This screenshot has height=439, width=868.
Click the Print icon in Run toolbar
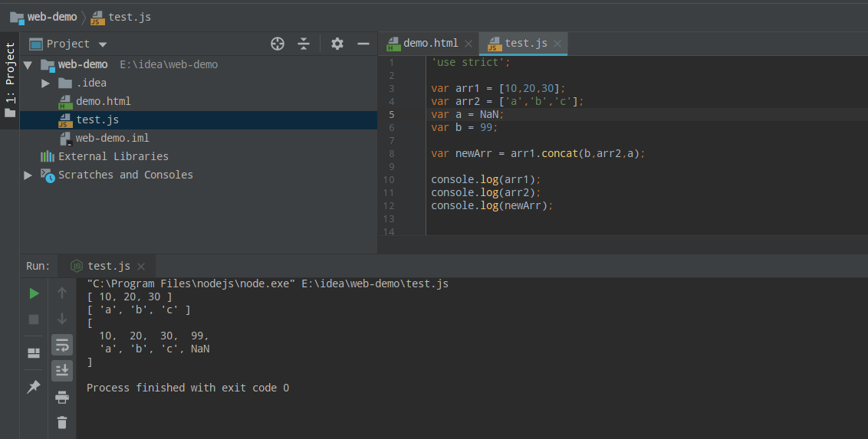coord(62,397)
